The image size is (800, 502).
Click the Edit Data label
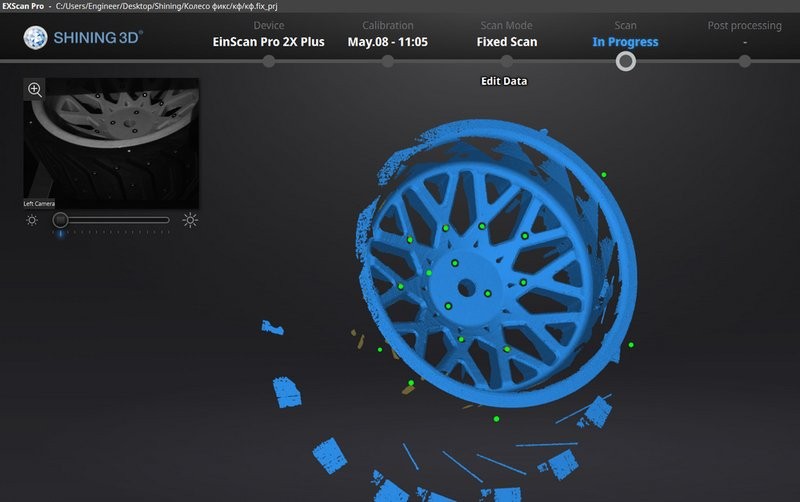click(x=504, y=81)
